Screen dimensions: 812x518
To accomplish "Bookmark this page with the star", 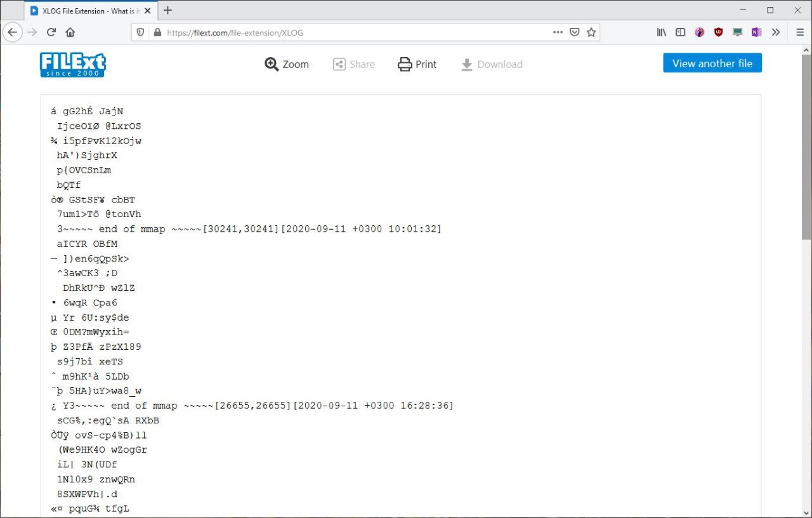I will (591, 32).
